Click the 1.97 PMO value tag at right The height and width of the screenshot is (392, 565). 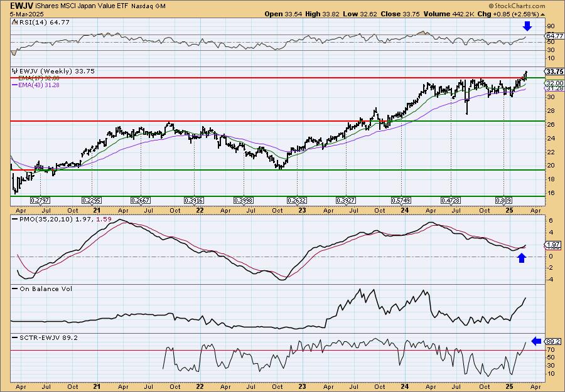554,245
